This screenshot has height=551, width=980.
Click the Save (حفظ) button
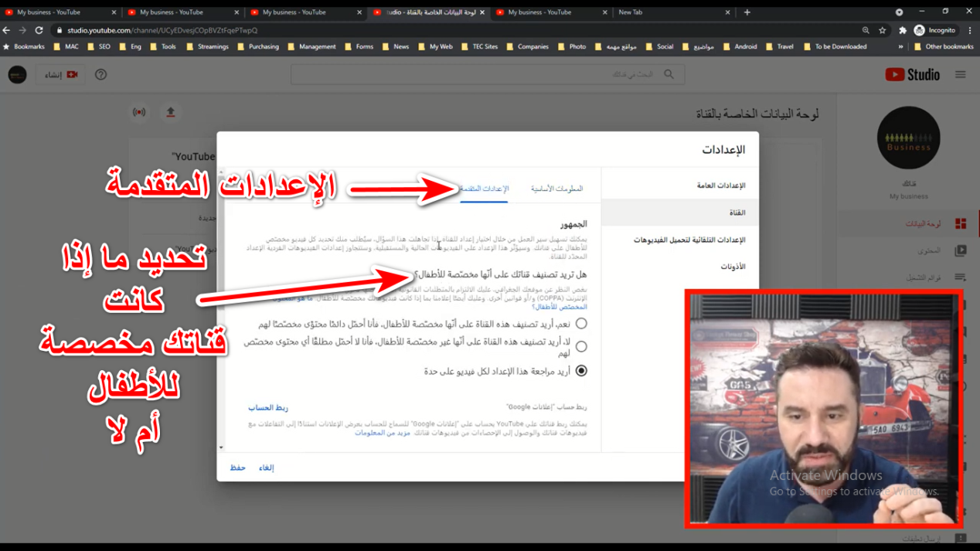(237, 468)
